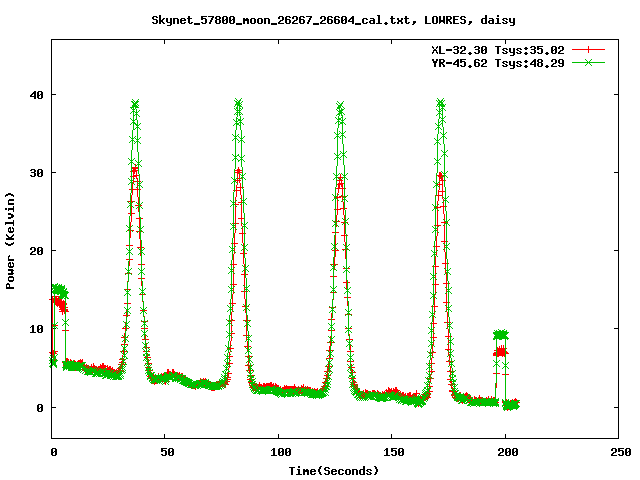Click the red calibration step near 198 seconds

(x=501, y=351)
